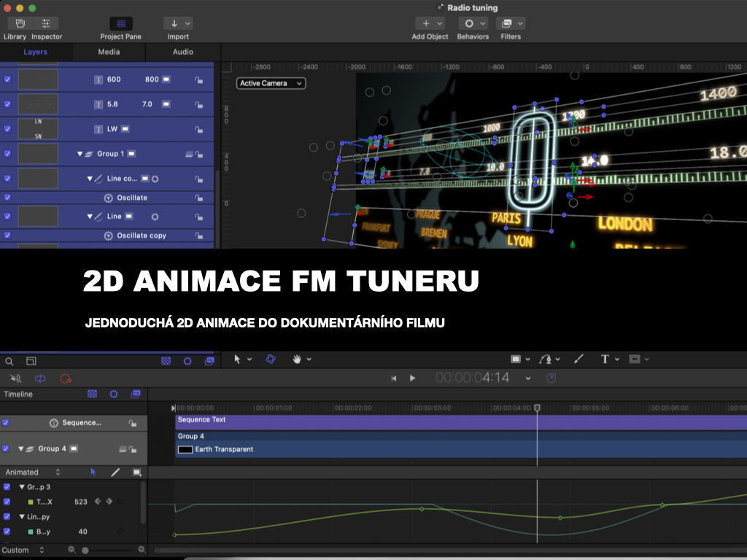This screenshot has width=747, height=560.
Task: Open the Animated curve set dropdown
Action: pyautogui.click(x=32, y=472)
